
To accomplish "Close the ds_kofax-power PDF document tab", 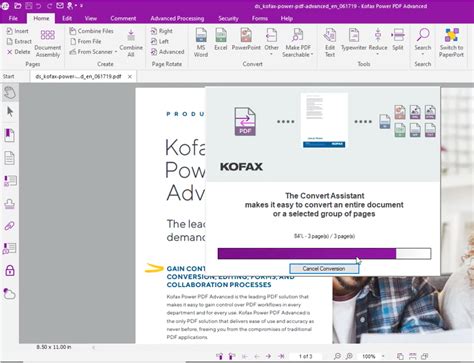I will point(130,76).
